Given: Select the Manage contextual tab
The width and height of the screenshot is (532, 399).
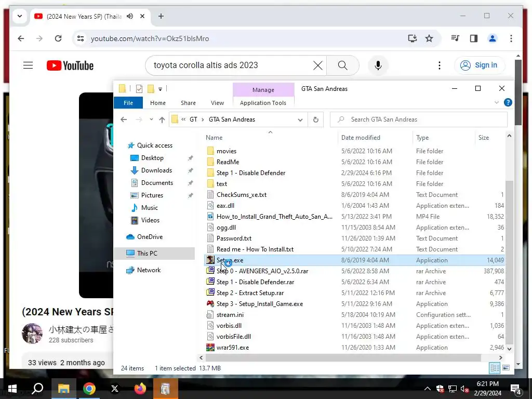Looking at the screenshot, I should [263, 90].
